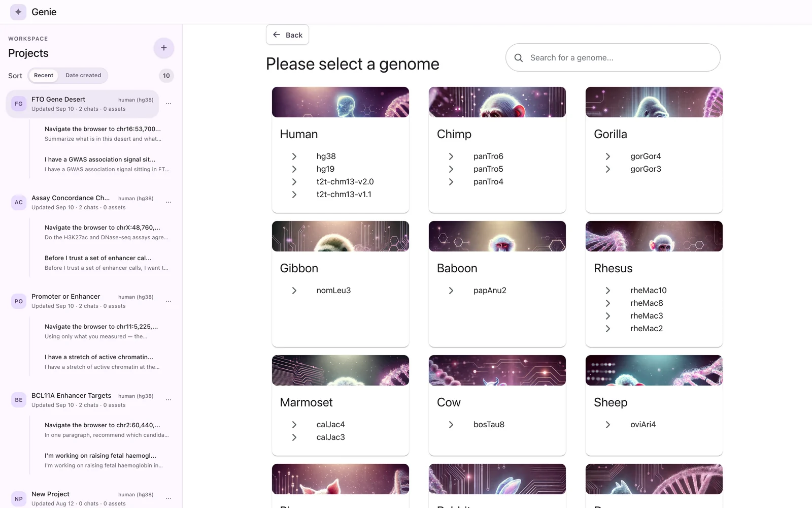The width and height of the screenshot is (812, 508).
Task: Click the Human genome banner image
Action: click(341, 102)
